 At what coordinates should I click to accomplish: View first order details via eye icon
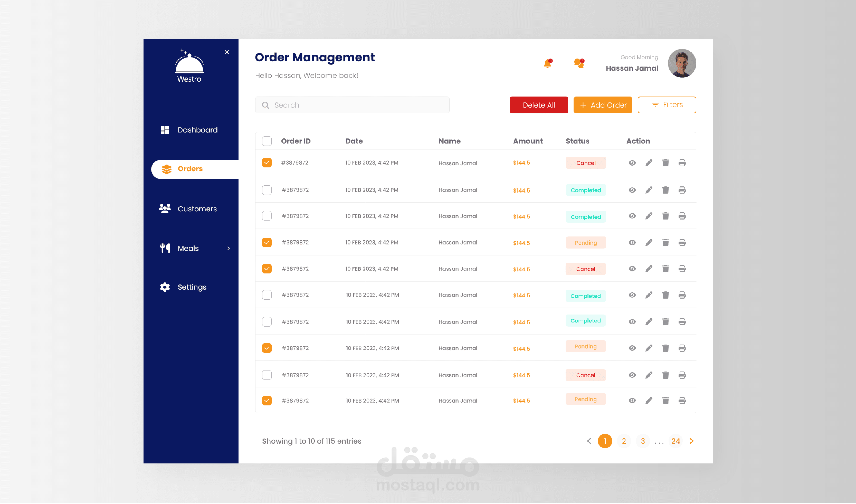[x=632, y=163]
